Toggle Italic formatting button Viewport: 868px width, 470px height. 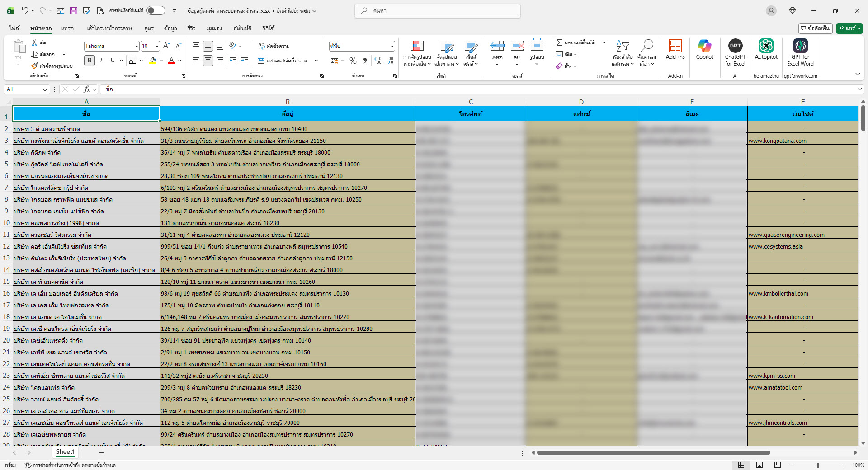[x=101, y=61]
